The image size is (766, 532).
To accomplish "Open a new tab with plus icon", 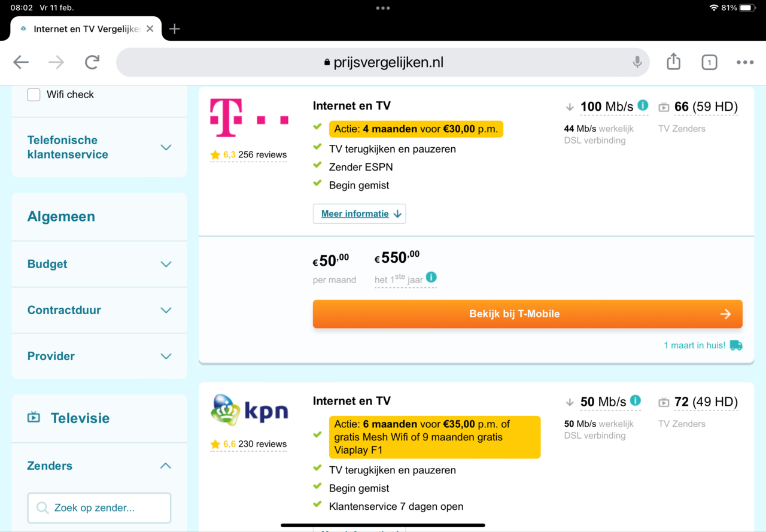I will click(x=174, y=29).
